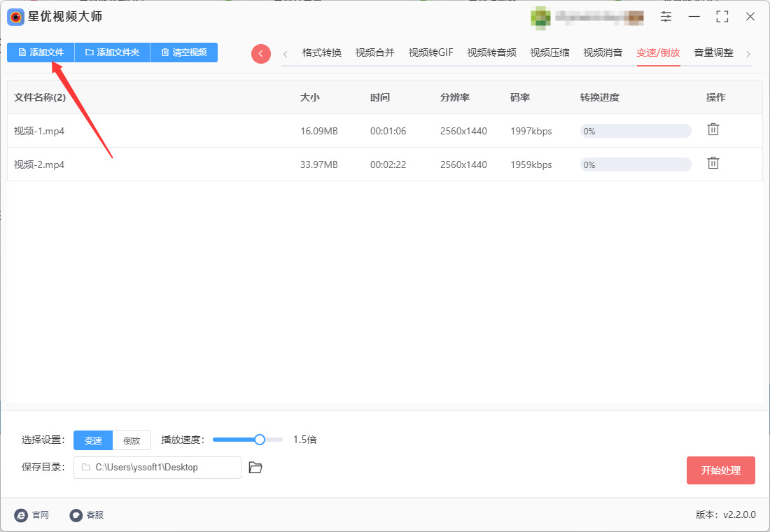Open the 视频转GIF tab
This screenshot has width=770, height=532.
pos(430,52)
